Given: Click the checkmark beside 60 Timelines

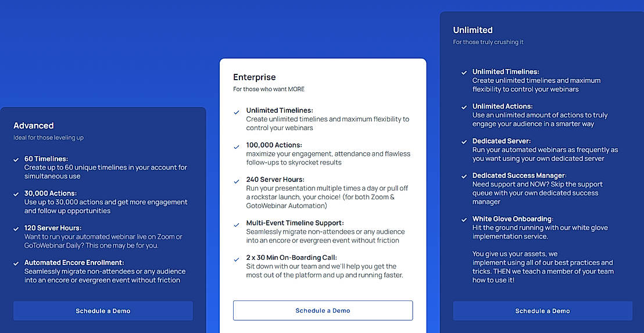Looking at the screenshot, I should (x=16, y=159).
